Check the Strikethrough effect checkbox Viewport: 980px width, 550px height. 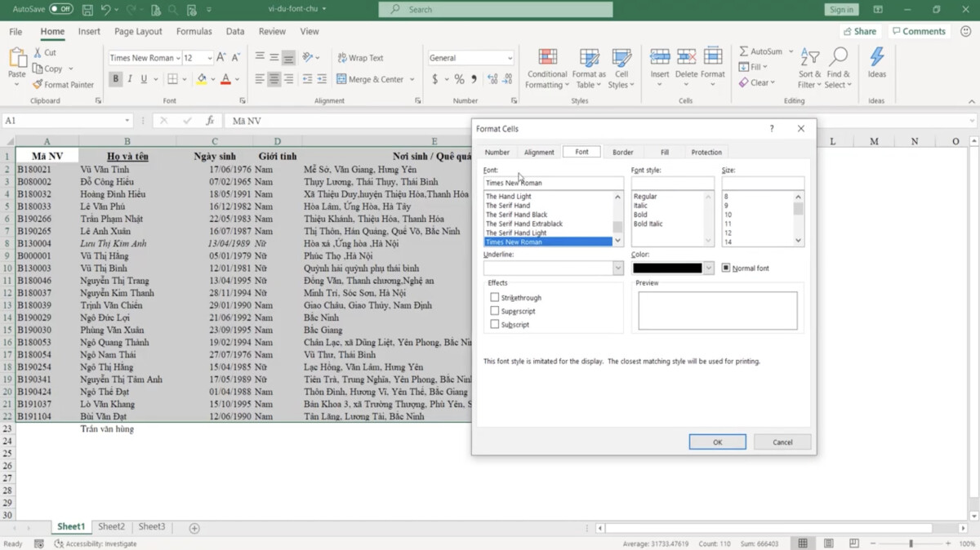click(x=494, y=298)
